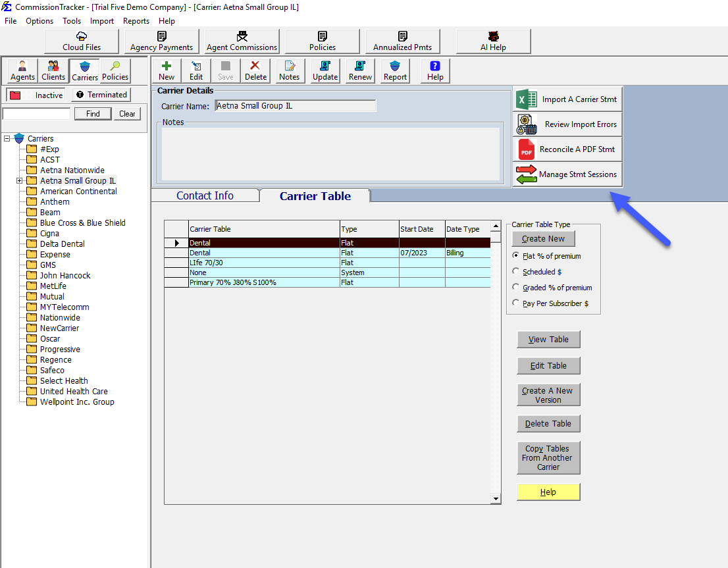Open Cloud Files from the top toolbar
This screenshot has width=728, height=568.
point(80,41)
